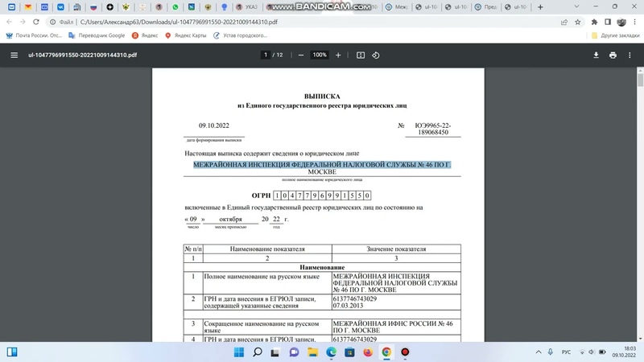Open Почта России bookmark
644x362 pixels.
(x=34, y=35)
